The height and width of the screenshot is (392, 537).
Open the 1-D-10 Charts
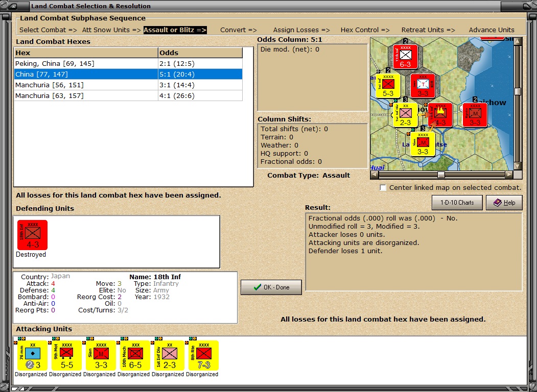(x=457, y=203)
